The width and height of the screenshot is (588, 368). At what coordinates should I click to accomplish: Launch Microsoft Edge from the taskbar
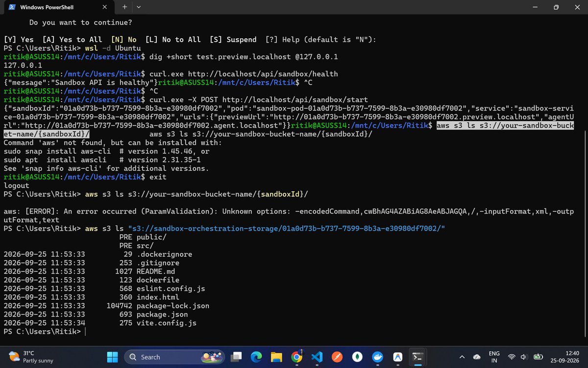coord(257,357)
